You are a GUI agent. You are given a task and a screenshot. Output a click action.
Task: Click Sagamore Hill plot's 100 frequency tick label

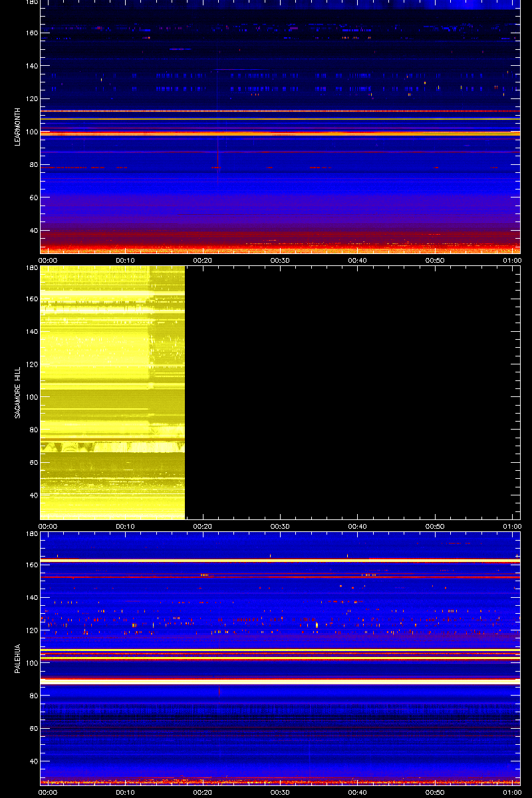click(31, 398)
